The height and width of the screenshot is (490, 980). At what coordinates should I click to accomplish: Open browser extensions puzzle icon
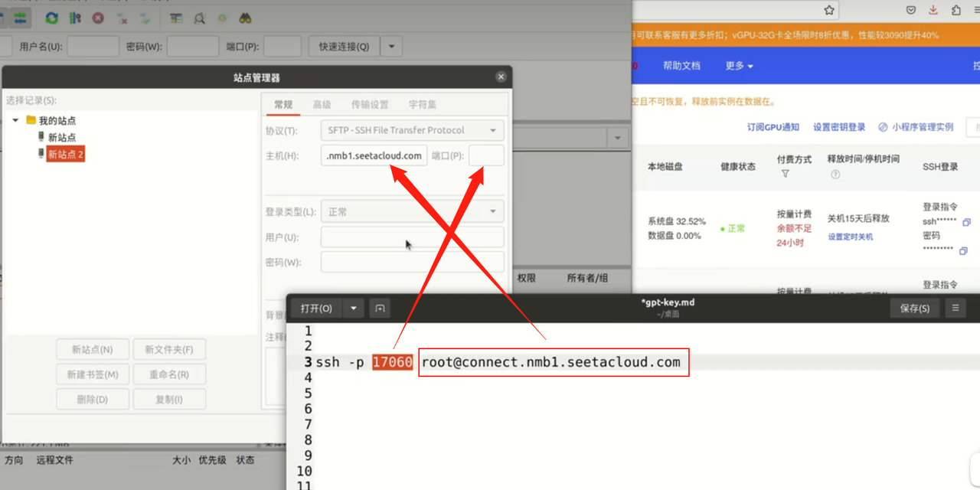point(956,11)
